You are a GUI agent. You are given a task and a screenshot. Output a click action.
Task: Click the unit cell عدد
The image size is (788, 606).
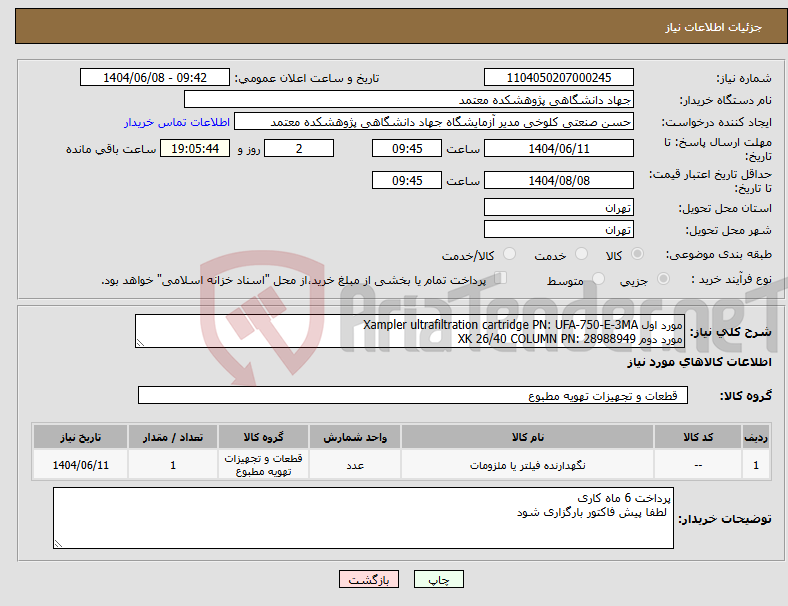point(355,465)
